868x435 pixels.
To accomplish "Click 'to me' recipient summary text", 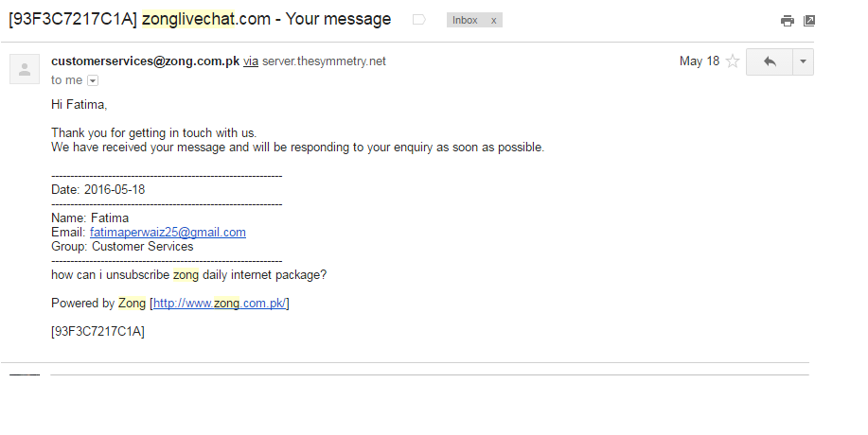I will tap(66, 80).
